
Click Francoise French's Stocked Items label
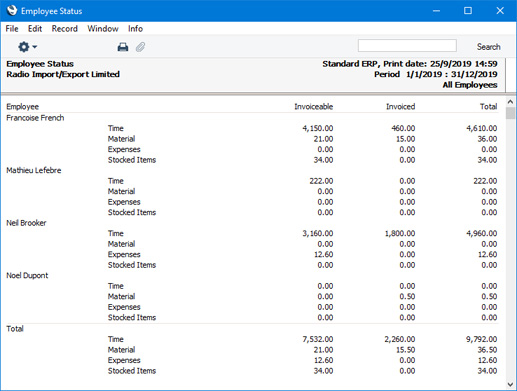[132, 160]
